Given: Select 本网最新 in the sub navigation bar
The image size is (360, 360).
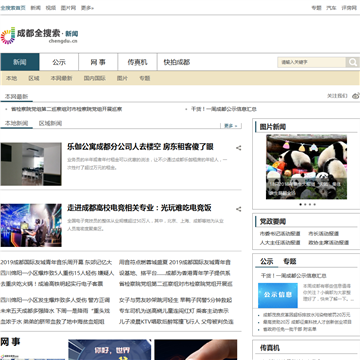Looking at the screenshot, I should click(x=61, y=78).
